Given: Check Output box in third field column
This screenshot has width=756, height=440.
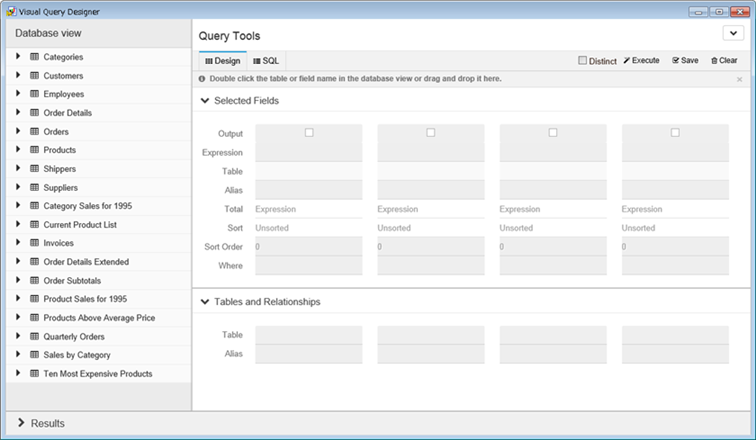Looking at the screenshot, I should tap(553, 133).
